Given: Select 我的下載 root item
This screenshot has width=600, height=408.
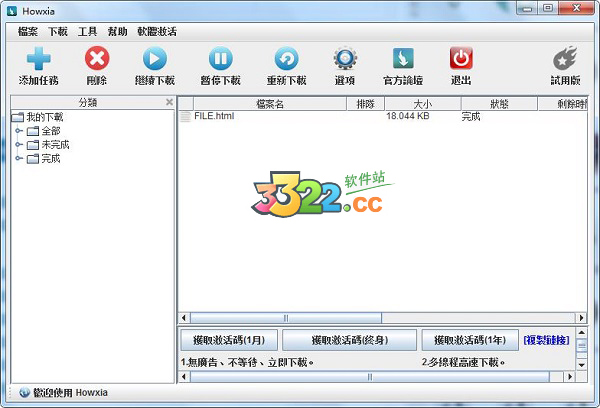Looking at the screenshot, I should pyautogui.click(x=38, y=117).
